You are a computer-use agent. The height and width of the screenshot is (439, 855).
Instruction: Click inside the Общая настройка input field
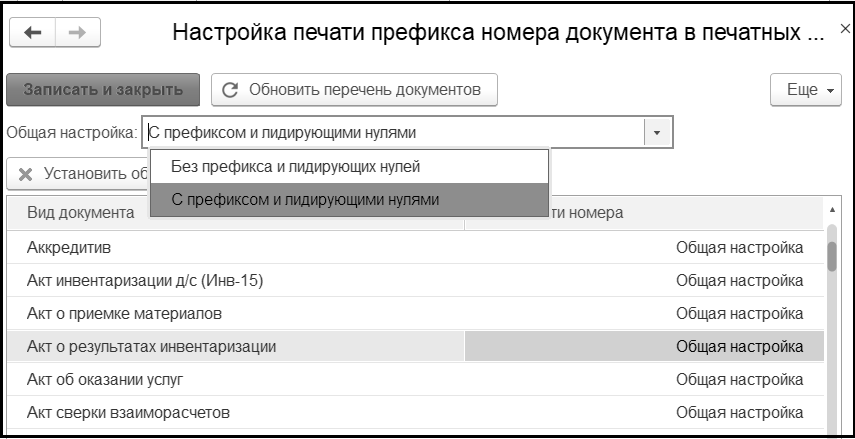click(390, 132)
